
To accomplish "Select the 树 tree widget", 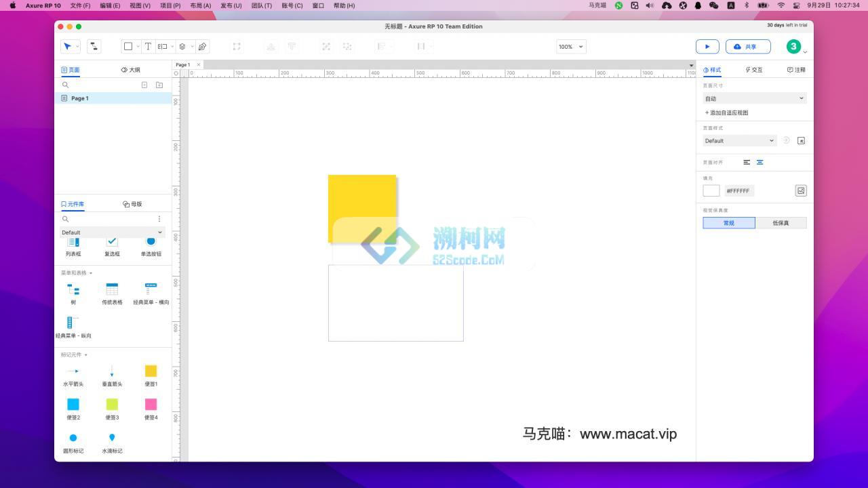I will click(73, 293).
